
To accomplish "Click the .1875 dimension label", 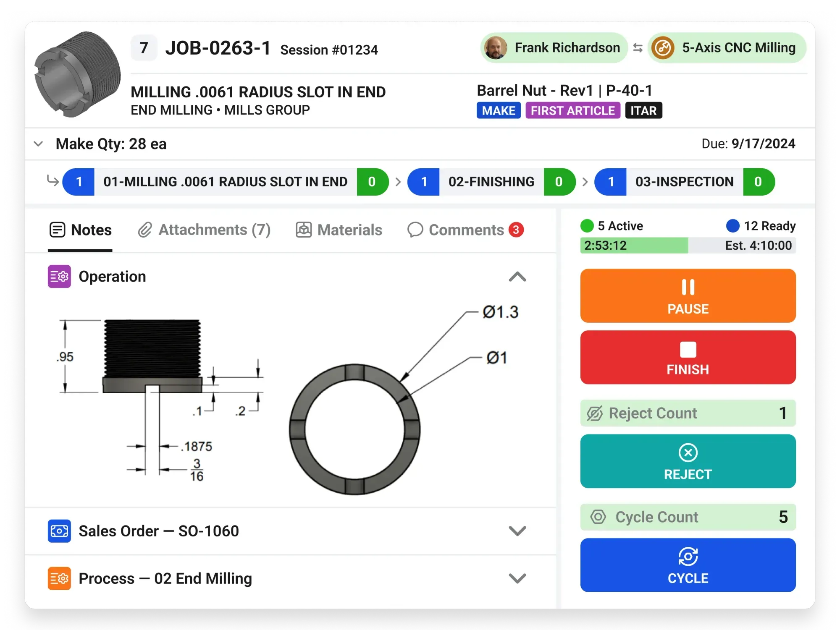I will (x=197, y=446).
